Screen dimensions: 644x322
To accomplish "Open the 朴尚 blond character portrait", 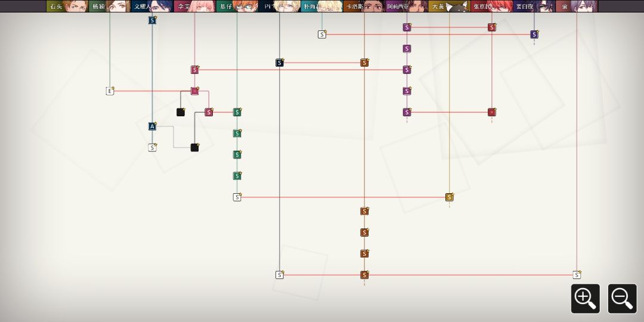I will pos(322,6).
